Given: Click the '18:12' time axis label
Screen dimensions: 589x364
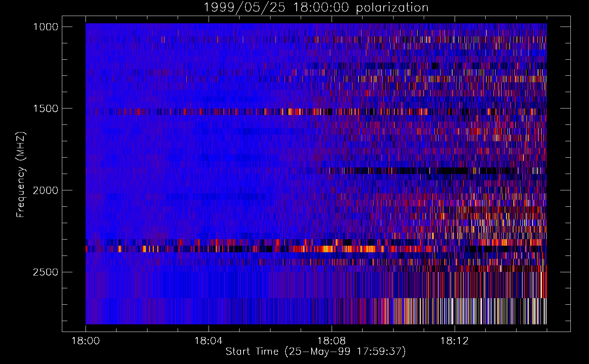Looking at the screenshot, I should pos(455,341).
